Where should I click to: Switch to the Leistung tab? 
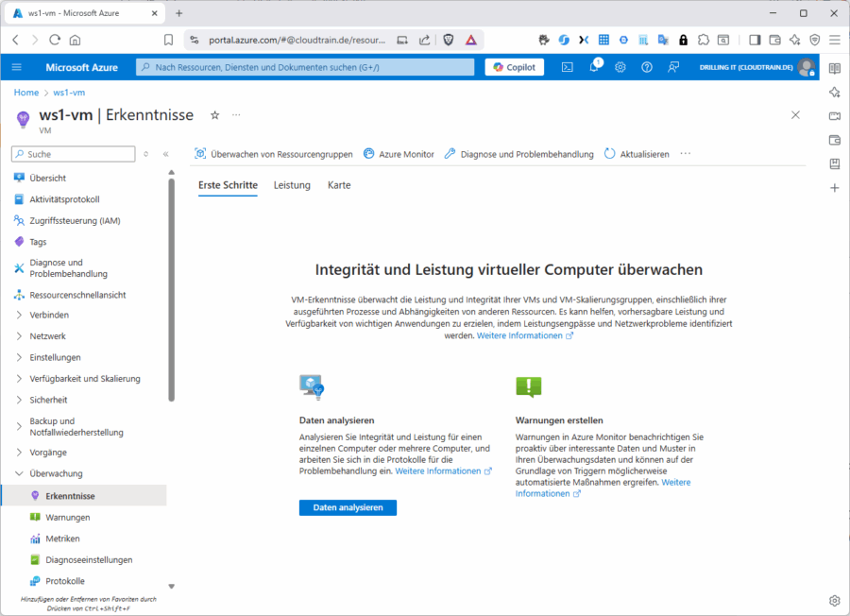292,185
